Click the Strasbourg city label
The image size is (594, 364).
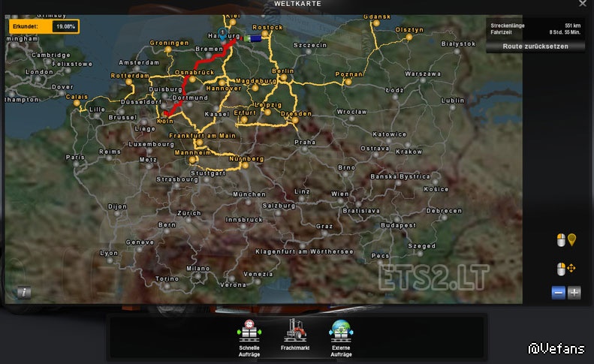coord(177,179)
